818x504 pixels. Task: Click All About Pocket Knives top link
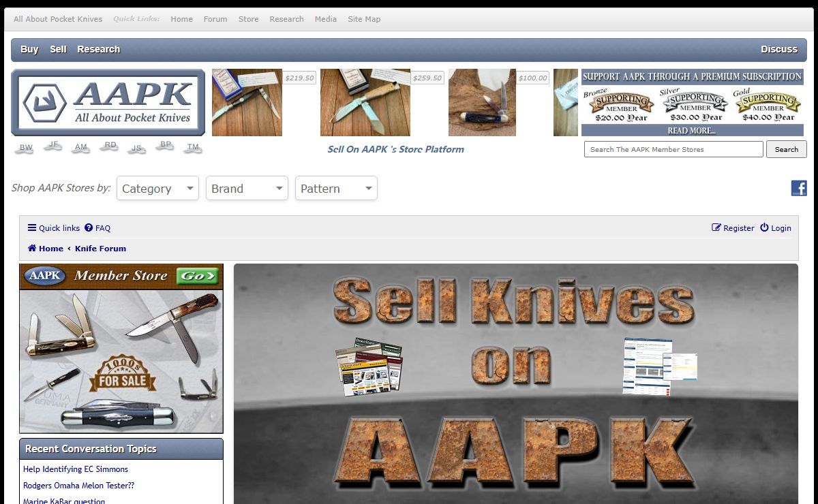click(58, 19)
